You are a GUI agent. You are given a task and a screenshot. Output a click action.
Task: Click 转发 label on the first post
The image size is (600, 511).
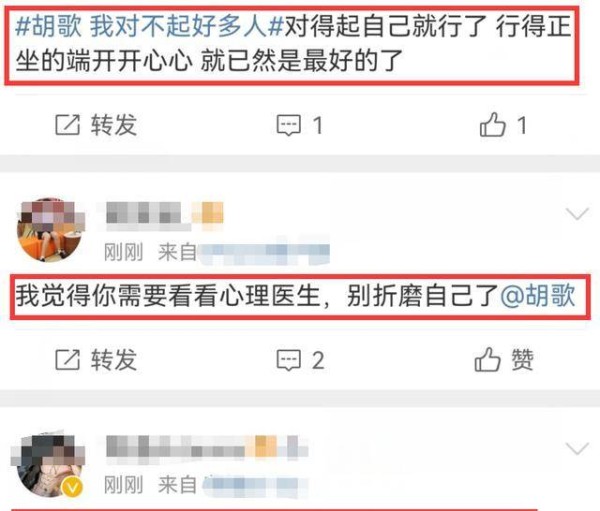[114, 125]
